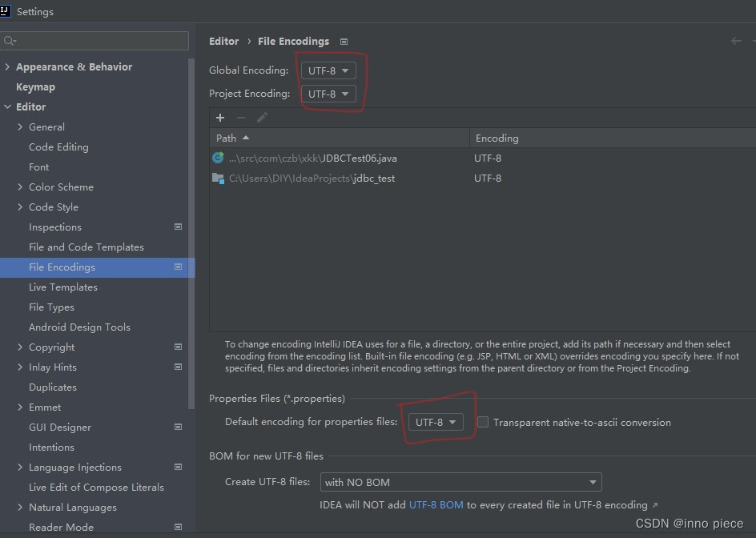Click the Encoding column header

click(x=613, y=138)
